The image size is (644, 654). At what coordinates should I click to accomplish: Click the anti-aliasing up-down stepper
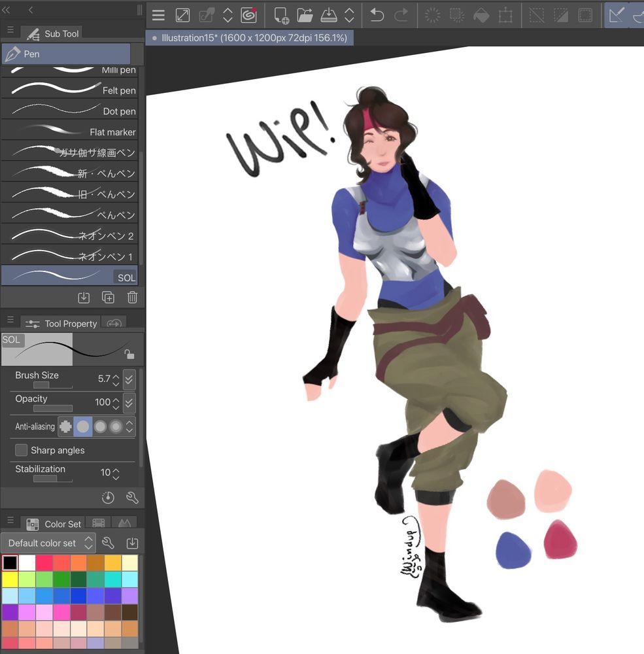(129, 426)
